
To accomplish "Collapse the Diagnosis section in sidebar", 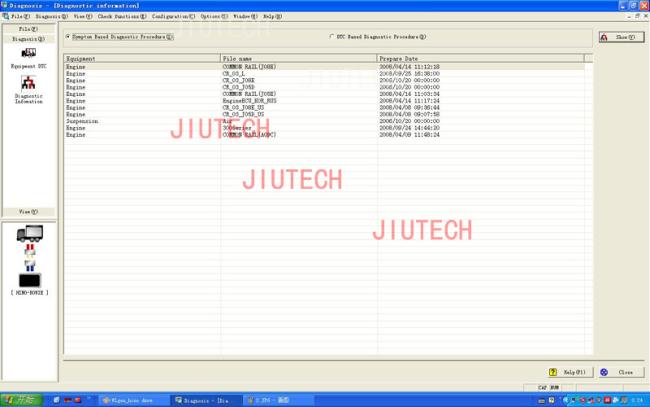I will pos(28,39).
